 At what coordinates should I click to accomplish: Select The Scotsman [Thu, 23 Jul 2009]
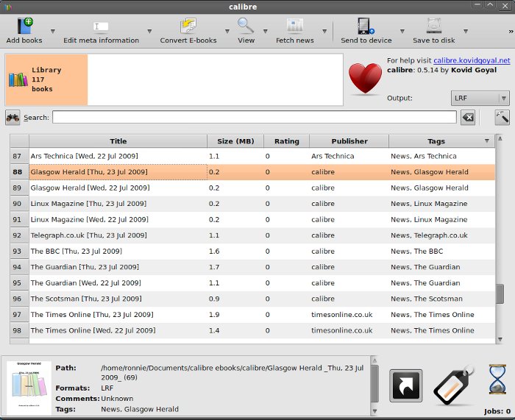point(86,299)
